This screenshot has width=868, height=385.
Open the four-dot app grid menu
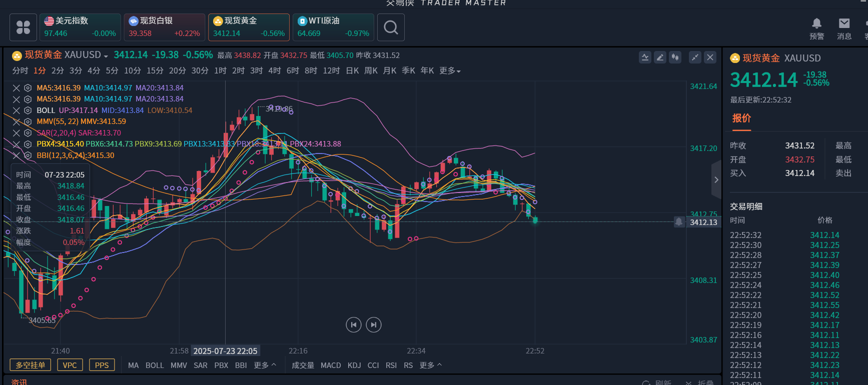tap(23, 27)
